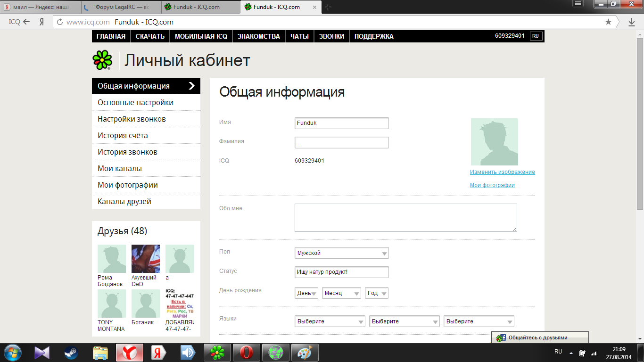The height and width of the screenshot is (362, 644).
Task: Open the third Языки dropdown
Action: pyautogui.click(x=479, y=321)
